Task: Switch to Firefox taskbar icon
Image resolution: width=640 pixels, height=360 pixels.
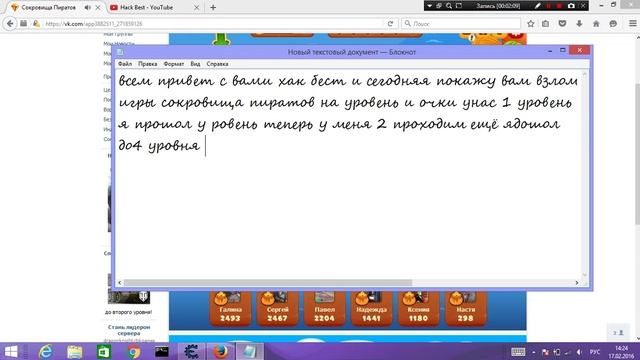Action: [x=220, y=351]
